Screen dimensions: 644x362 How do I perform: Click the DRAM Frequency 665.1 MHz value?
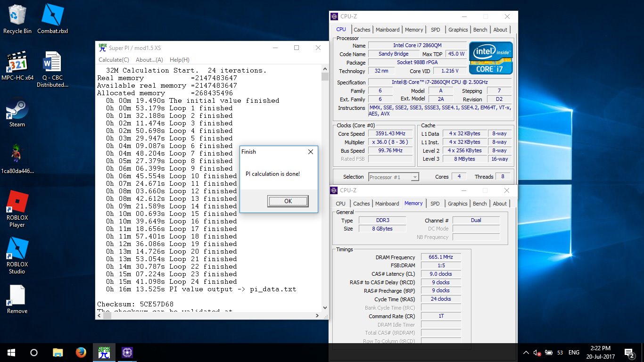point(441,257)
